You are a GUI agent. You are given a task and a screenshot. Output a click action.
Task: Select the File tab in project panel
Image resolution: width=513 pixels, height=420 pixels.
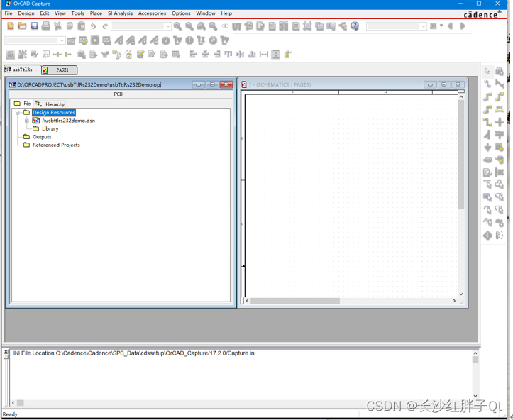point(22,104)
